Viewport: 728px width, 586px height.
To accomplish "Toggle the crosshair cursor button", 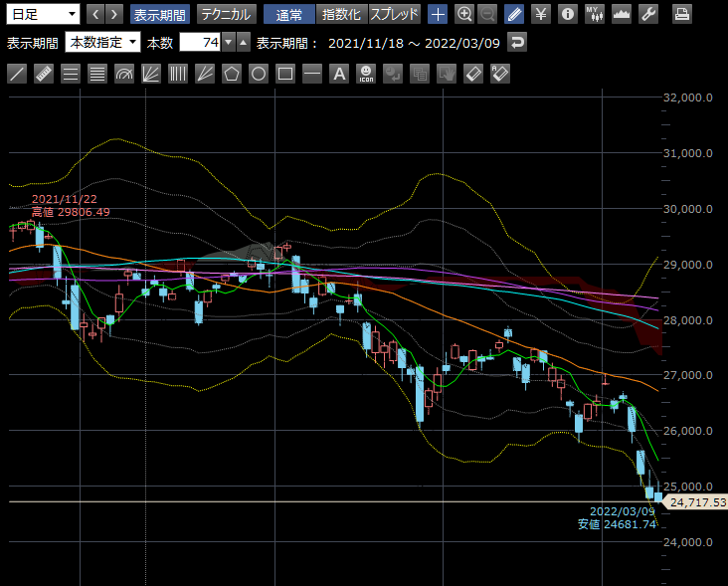I will (x=438, y=14).
